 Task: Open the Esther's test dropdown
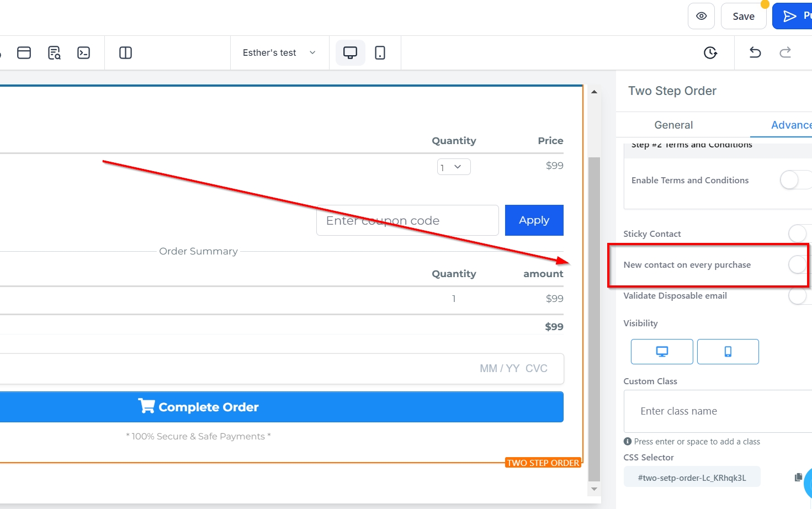coord(279,52)
